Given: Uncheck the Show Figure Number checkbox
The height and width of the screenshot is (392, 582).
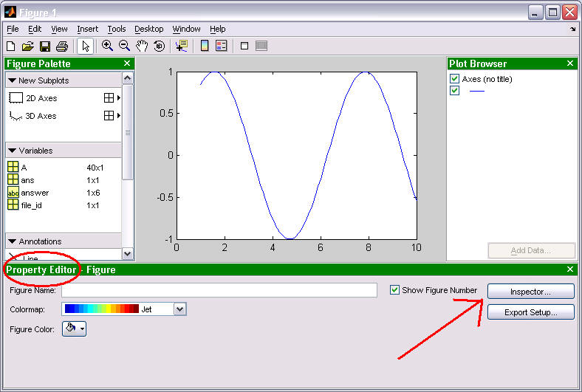Looking at the screenshot, I should coord(394,290).
